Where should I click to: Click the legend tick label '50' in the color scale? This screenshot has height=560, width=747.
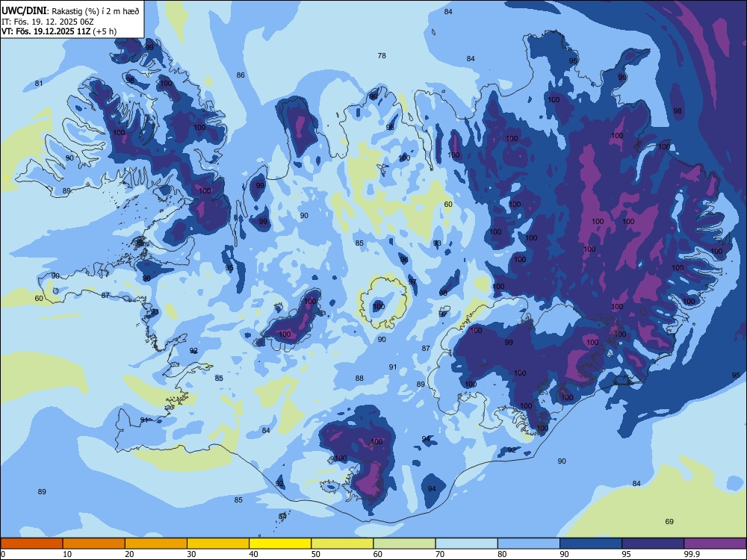(316, 554)
